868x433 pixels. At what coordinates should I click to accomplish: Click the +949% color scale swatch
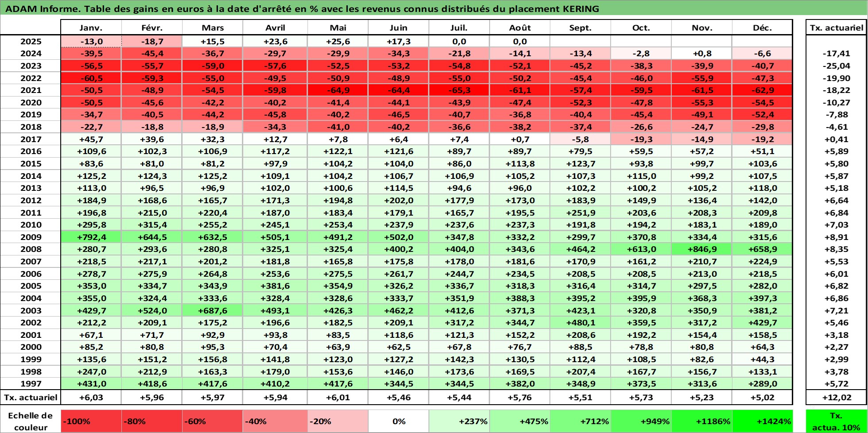[641, 421]
